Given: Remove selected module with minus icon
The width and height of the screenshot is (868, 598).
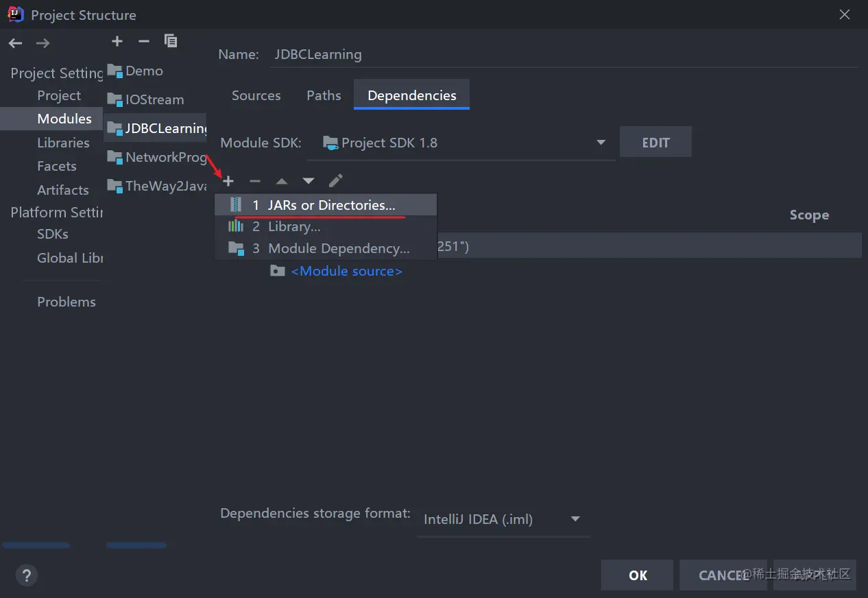Looking at the screenshot, I should tap(143, 42).
